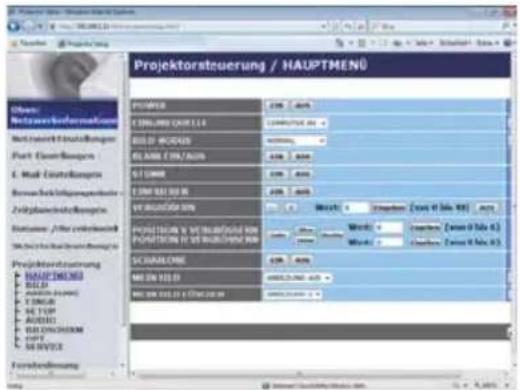This screenshot has width=520, height=390.
Task: Move magnify position left with Links
Action: [x=278, y=235]
